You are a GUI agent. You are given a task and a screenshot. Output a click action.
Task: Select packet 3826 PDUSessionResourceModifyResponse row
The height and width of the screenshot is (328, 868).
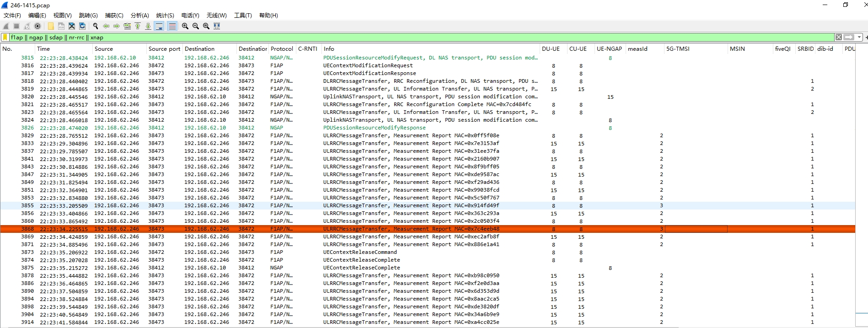coord(428,128)
